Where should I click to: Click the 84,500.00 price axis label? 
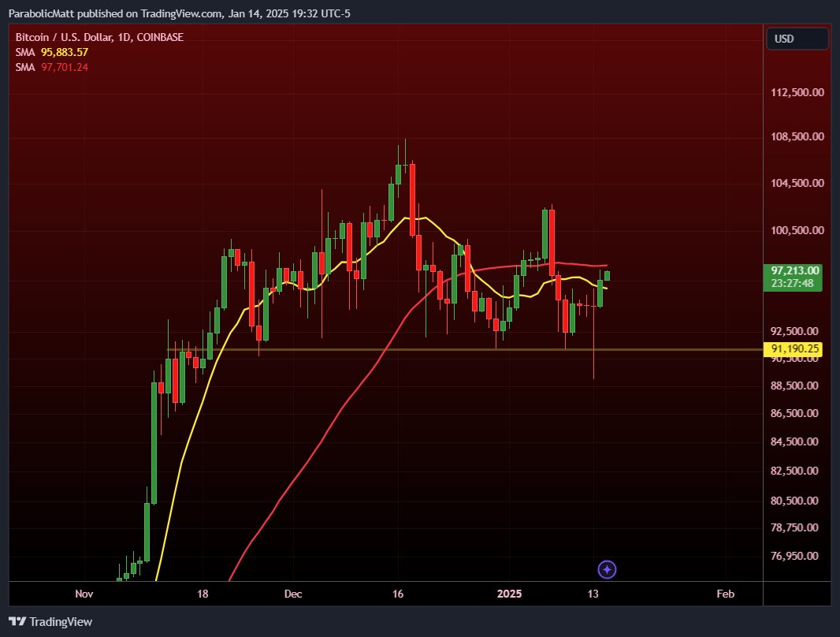[x=794, y=441]
